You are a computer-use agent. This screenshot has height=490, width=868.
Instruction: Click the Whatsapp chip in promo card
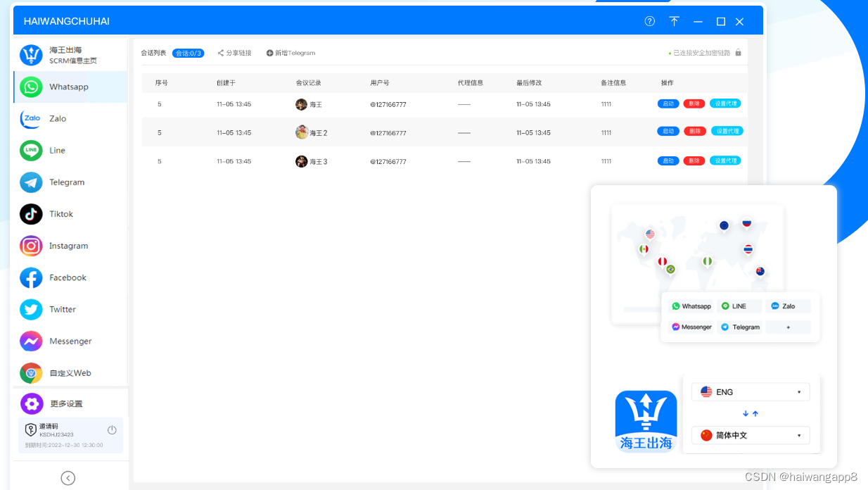point(691,306)
